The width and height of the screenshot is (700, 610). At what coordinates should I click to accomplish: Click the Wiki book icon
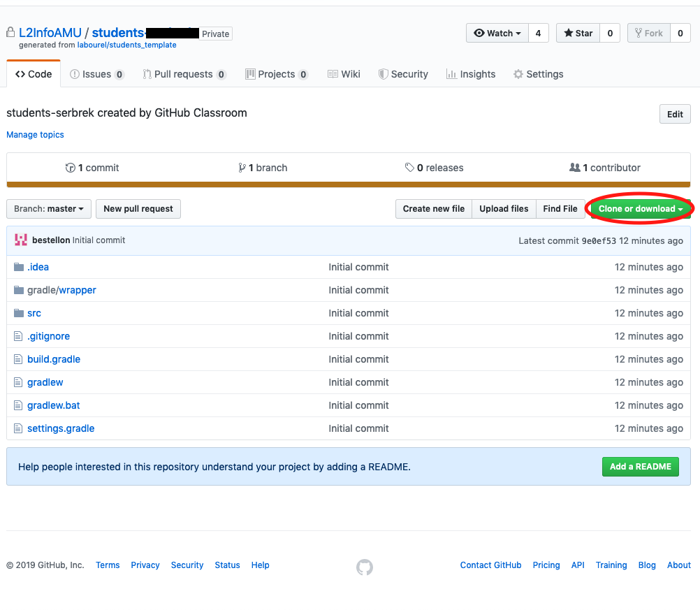tap(333, 74)
